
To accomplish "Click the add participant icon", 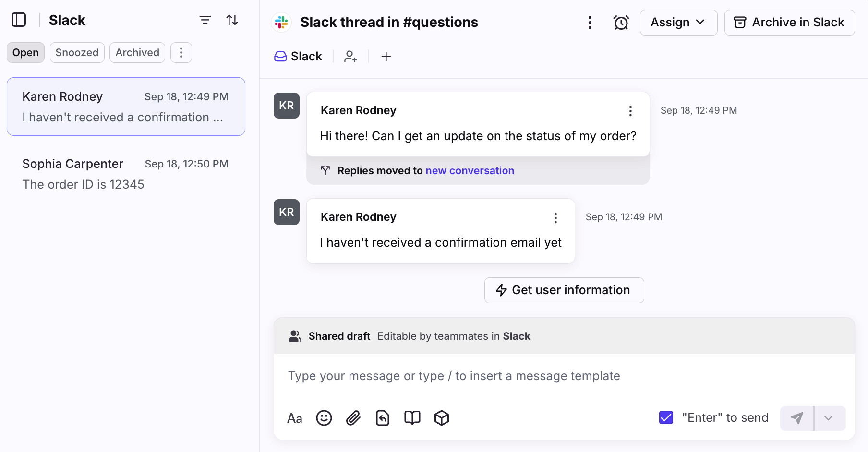I will [x=350, y=57].
